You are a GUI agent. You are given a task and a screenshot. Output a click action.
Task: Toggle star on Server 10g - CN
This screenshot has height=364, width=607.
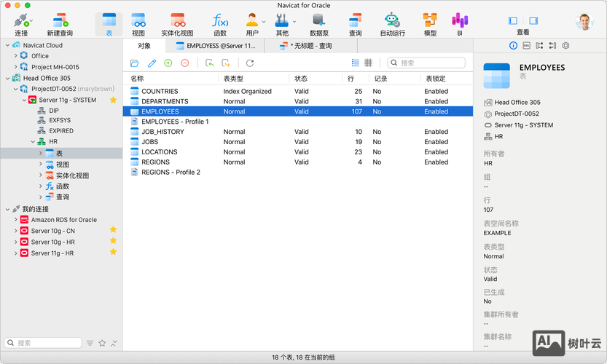pyautogui.click(x=113, y=230)
